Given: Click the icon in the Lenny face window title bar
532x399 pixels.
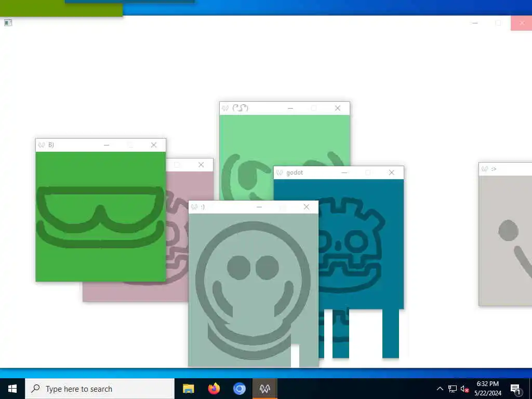Looking at the screenshot, I should pos(225,108).
